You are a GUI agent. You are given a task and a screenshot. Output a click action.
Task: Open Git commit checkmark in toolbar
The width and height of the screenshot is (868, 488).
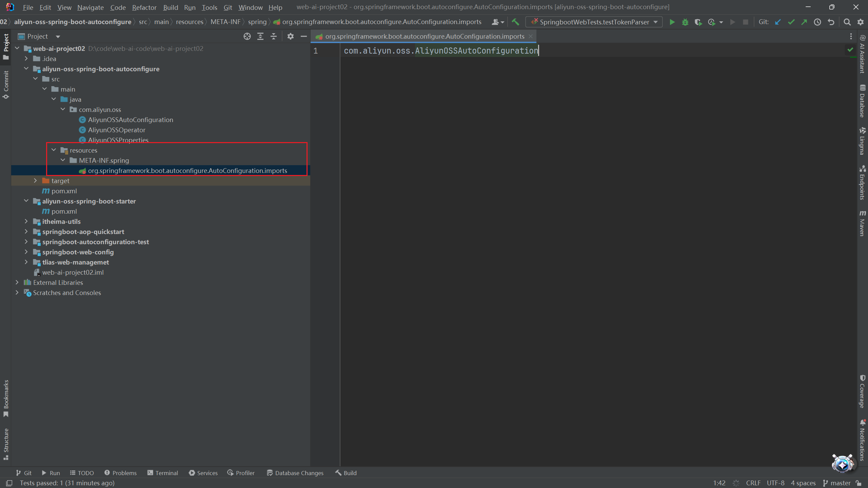(791, 22)
